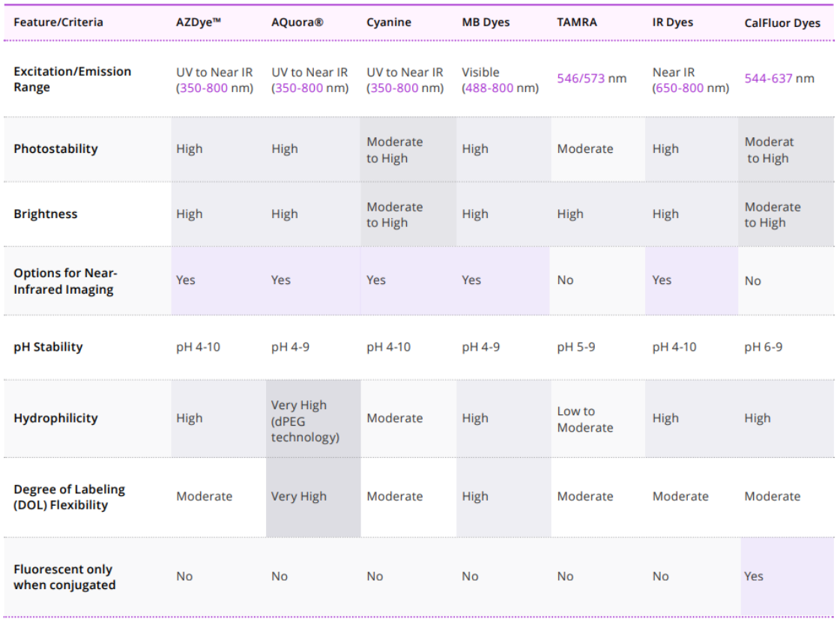
Task: Follow the 350-800 link under Cyanine
Action: 394,88
